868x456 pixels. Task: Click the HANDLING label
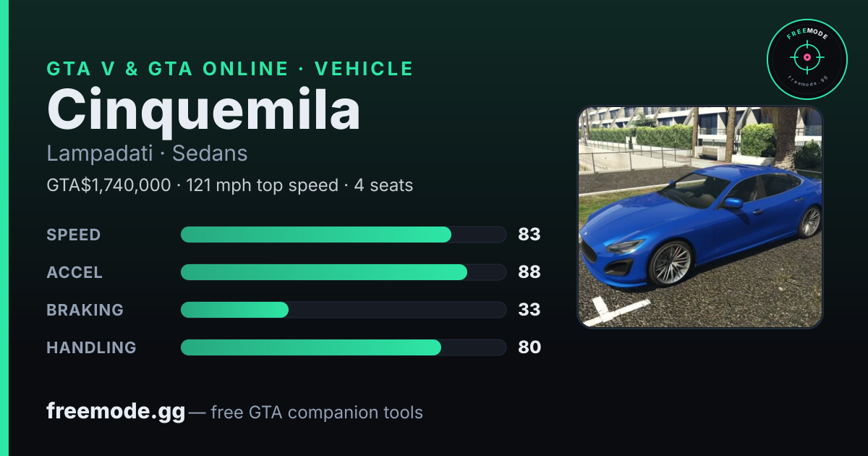click(x=92, y=347)
